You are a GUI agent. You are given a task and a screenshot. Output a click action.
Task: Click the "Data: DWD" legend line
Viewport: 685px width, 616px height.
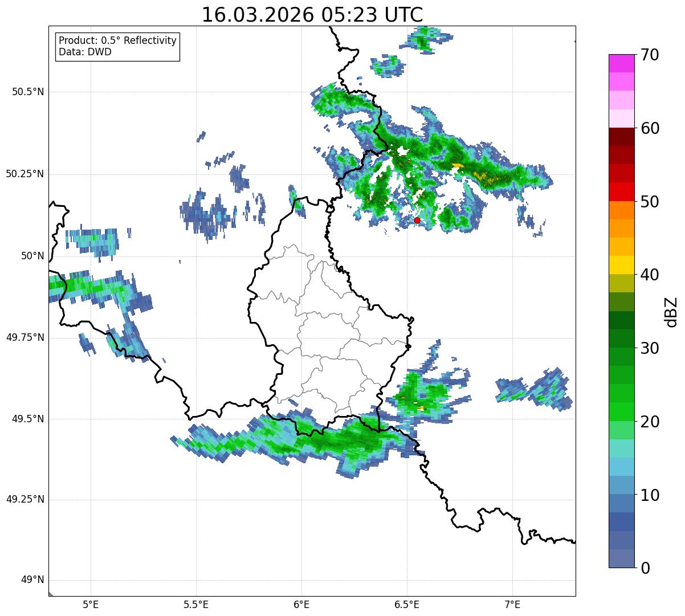coord(85,52)
